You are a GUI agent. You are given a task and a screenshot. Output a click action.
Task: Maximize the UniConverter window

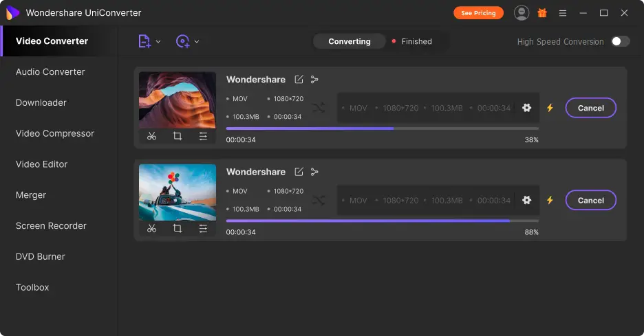click(x=604, y=13)
